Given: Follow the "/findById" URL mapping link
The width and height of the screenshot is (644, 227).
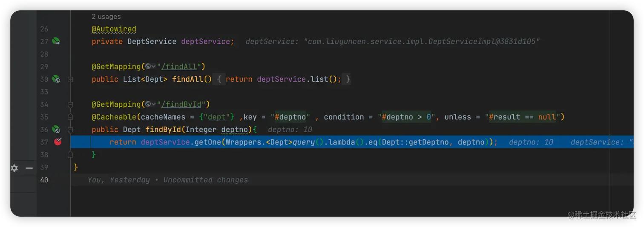Looking at the screenshot, I should (181, 105).
